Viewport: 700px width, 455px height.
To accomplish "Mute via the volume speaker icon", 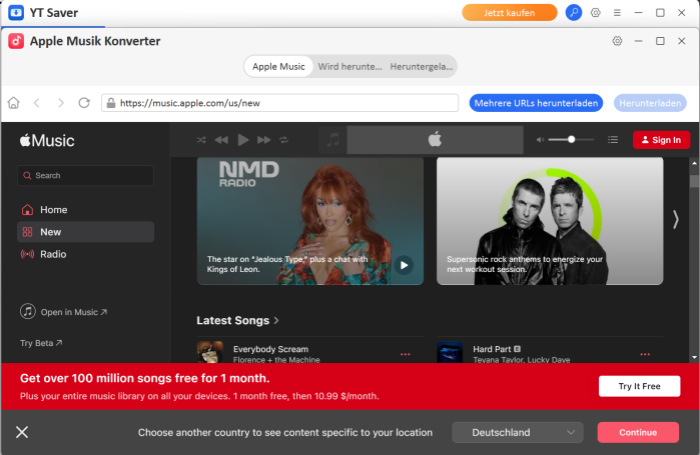I will (x=540, y=140).
